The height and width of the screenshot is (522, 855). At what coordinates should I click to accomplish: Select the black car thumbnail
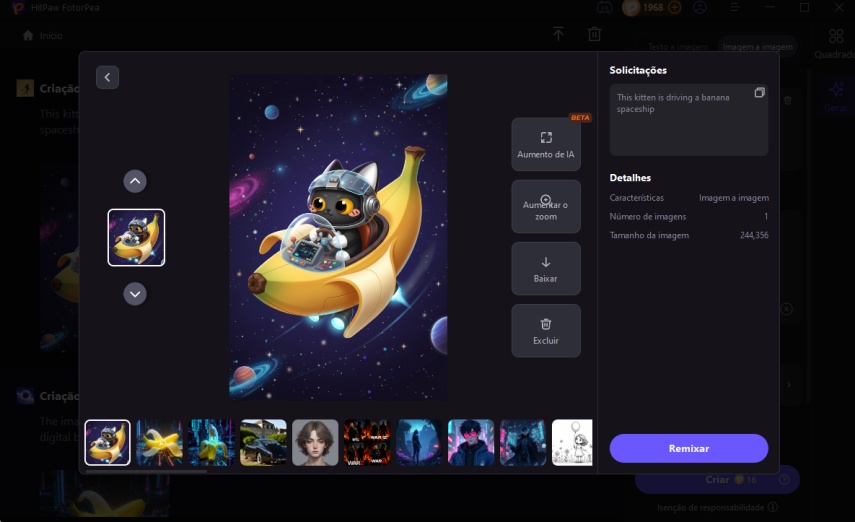tap(263, 442)
